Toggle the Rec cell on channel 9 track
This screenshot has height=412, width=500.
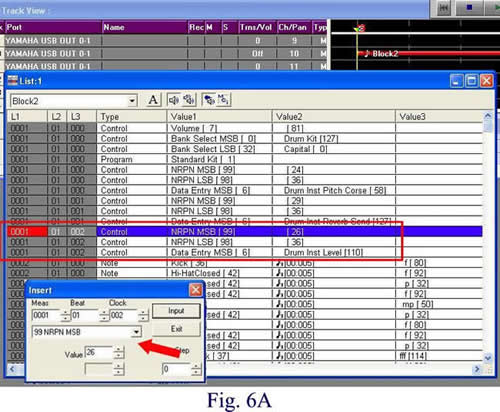[x=196, y=41]
